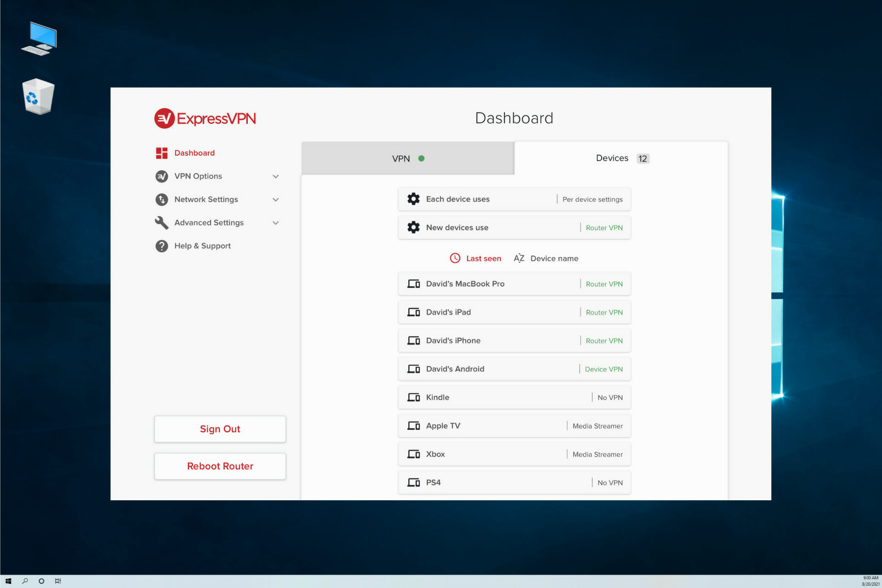Select the VPN Options icon
The width and height of the screenshot is (882, 588).
pos(162,176)
